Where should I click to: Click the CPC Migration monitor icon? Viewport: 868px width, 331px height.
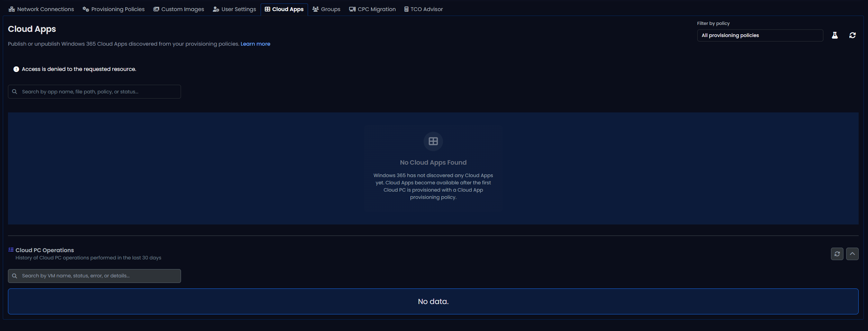(x=352, y=9)
